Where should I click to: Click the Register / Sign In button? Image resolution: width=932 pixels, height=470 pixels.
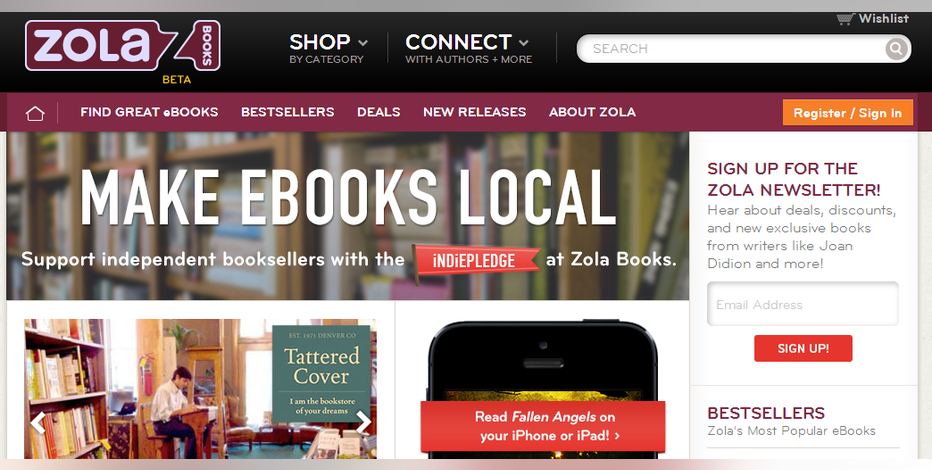click(848, 113)
